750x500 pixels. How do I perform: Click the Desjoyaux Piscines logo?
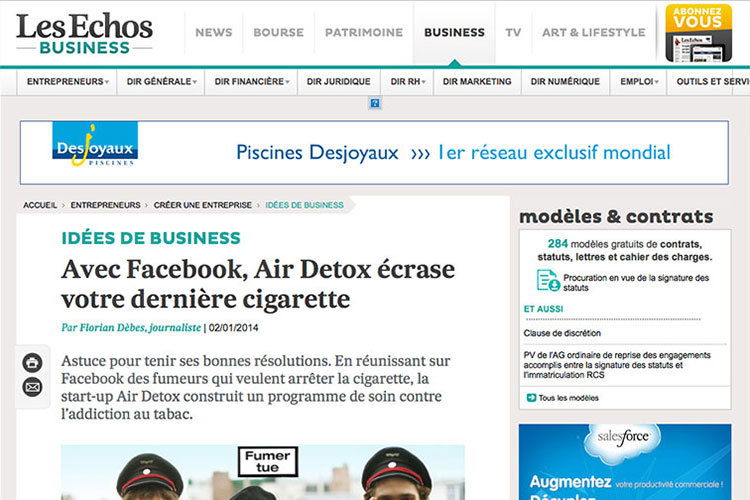94,150
